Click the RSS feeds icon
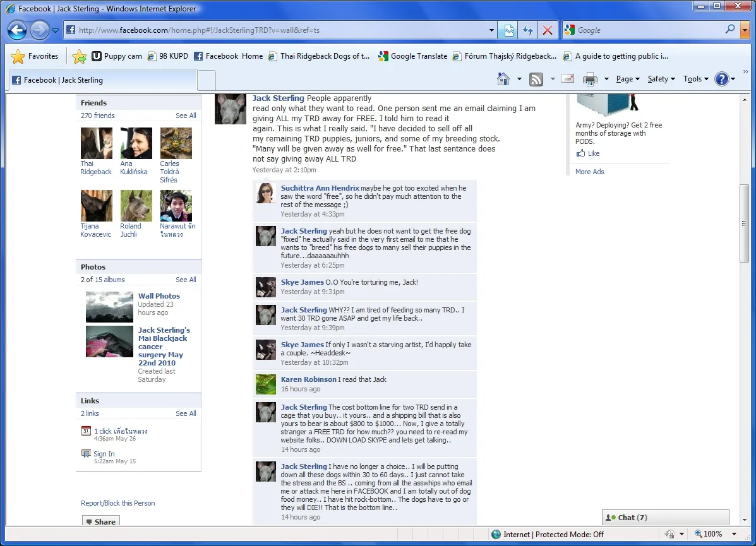Screen dimensions: 756x546 536,79
